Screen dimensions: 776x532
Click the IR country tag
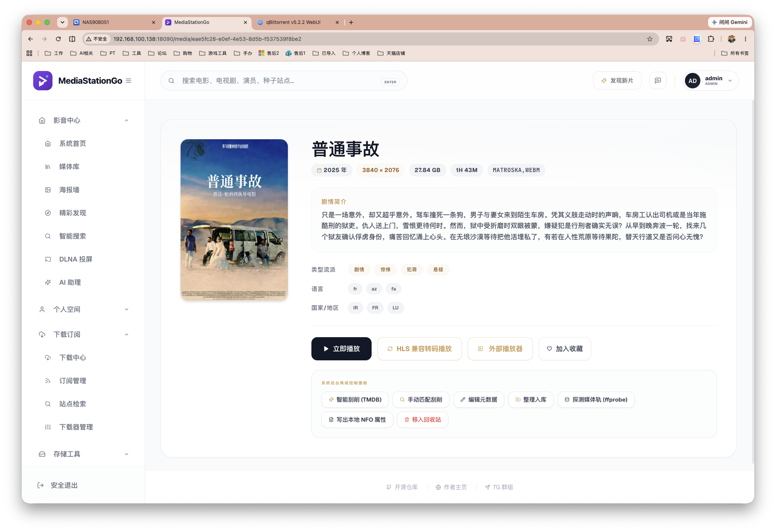coord(355,308)
